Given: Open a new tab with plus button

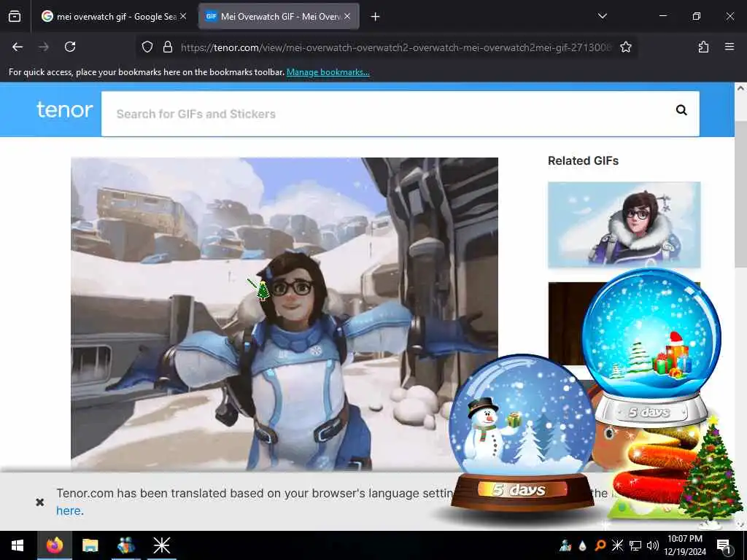Looking at the screenshot, I should tap(376, 17).
